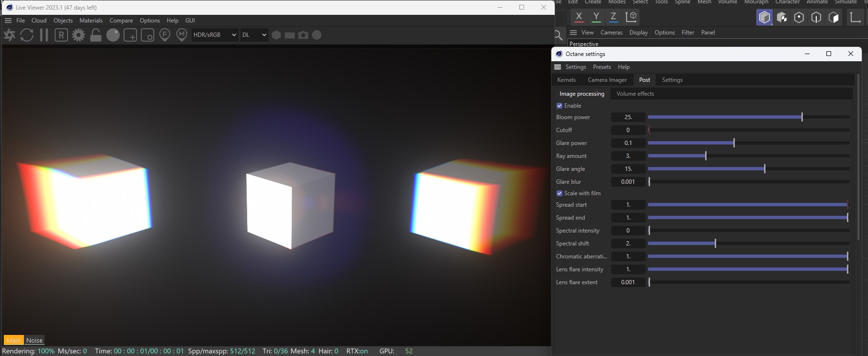Image resolution: width=868 pixels, height=356 pixels.
Task: Click the render region plus icon
Action: [130, 35]
